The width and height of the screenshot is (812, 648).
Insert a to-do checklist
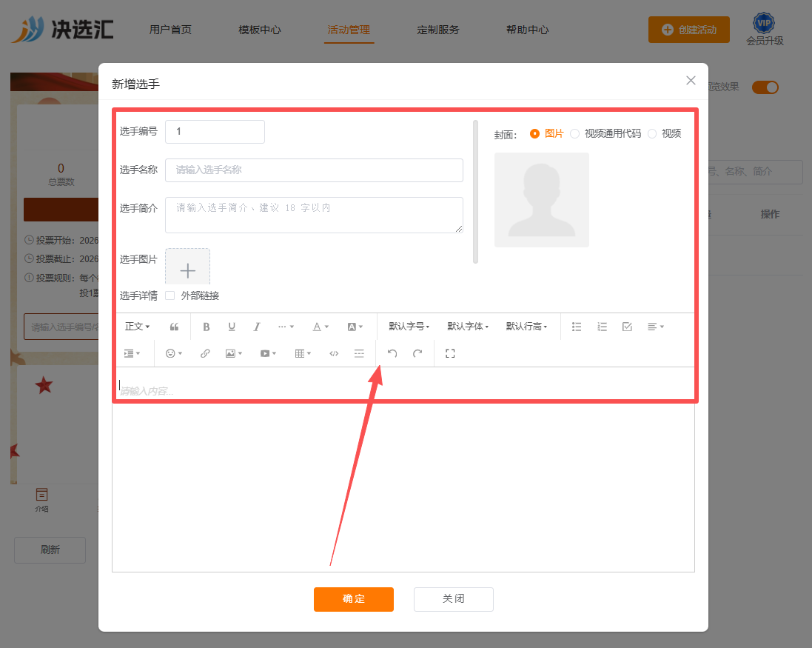coord(627,327)
